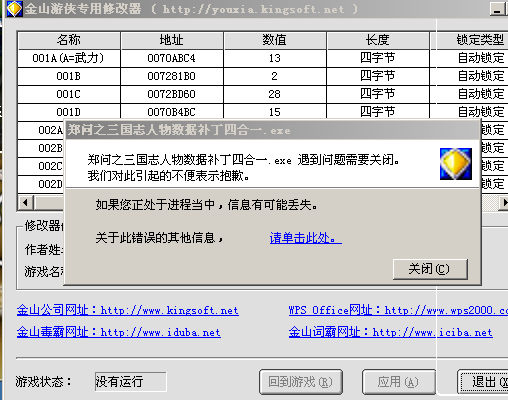Click address cell 0070B4BC
The width and height of the screenshot is (508, 400).
coord(172,112)
